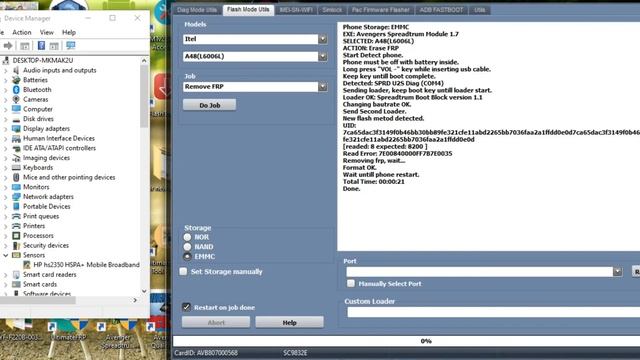Screen dimensions: 640x360
Task: Open the ADB FASTBOOT tab
Action: (x=441, y=10)
